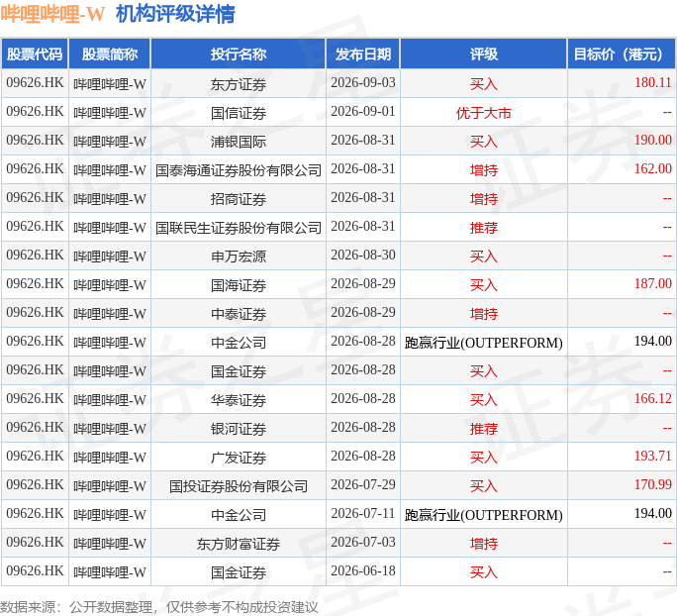Click the 哔哩哔哩-W title text
The image size is (677, 616).
[x=52, y=14]
